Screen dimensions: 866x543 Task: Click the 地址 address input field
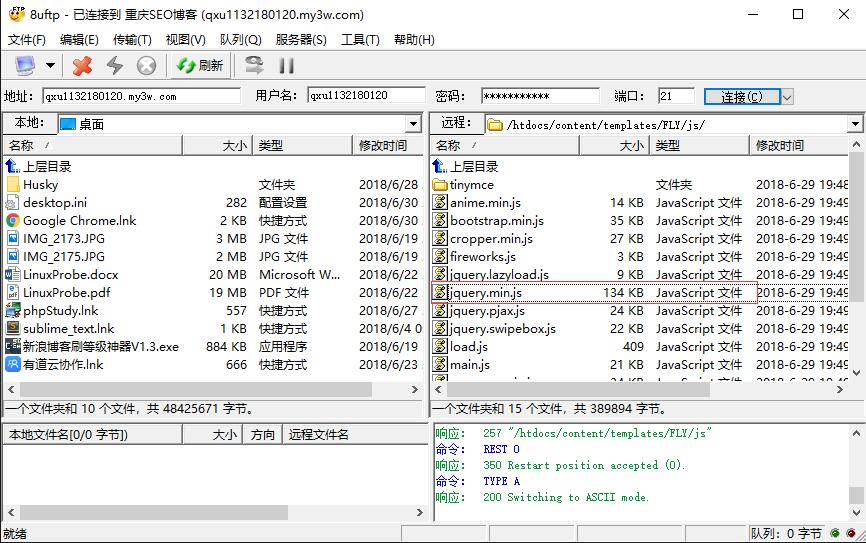[x=141, y=96]
